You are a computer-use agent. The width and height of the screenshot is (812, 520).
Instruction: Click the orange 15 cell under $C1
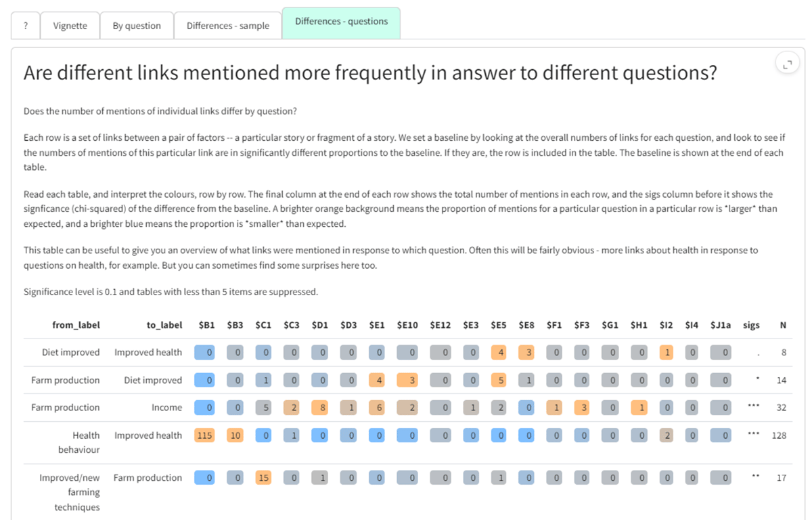point(263,477)
